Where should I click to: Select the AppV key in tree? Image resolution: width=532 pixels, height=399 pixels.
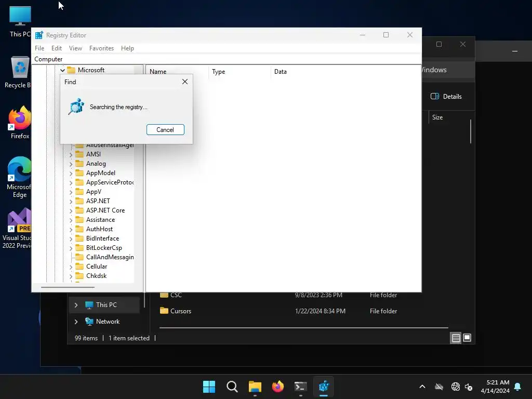[94, 191]
